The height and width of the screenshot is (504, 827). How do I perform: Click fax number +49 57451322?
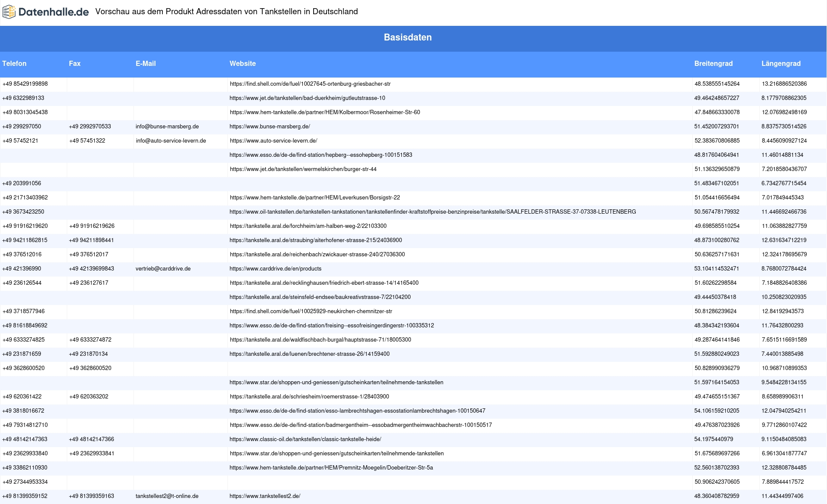87,141
